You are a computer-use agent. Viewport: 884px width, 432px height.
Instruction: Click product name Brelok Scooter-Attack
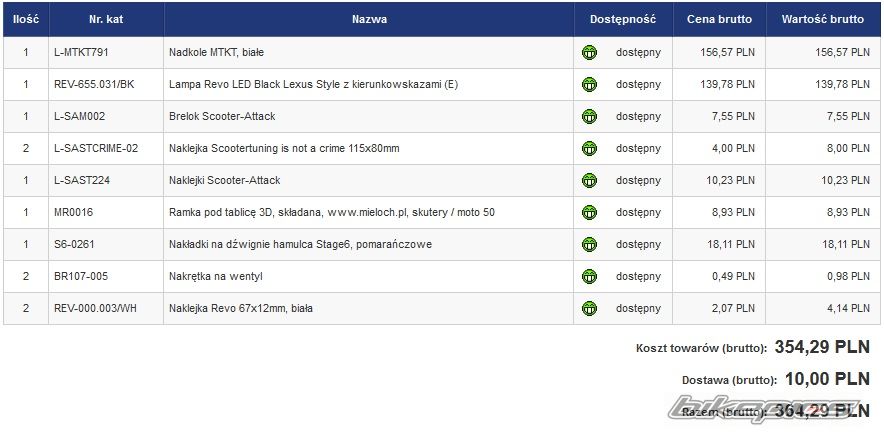coord(222,117)
